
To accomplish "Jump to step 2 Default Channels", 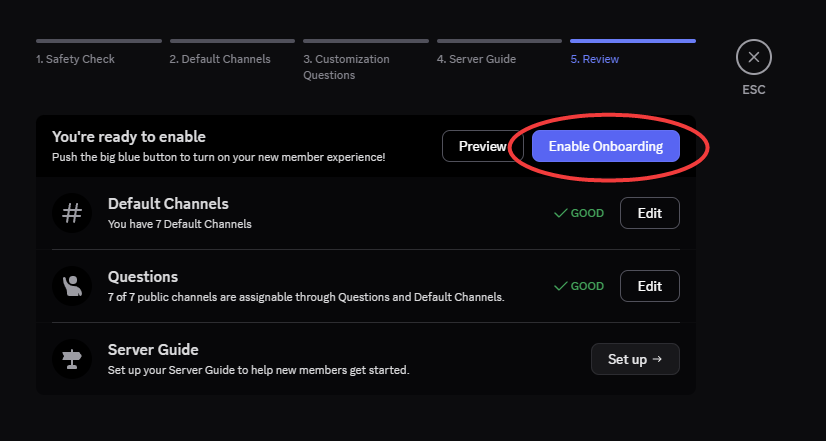I will coord(220,59).
